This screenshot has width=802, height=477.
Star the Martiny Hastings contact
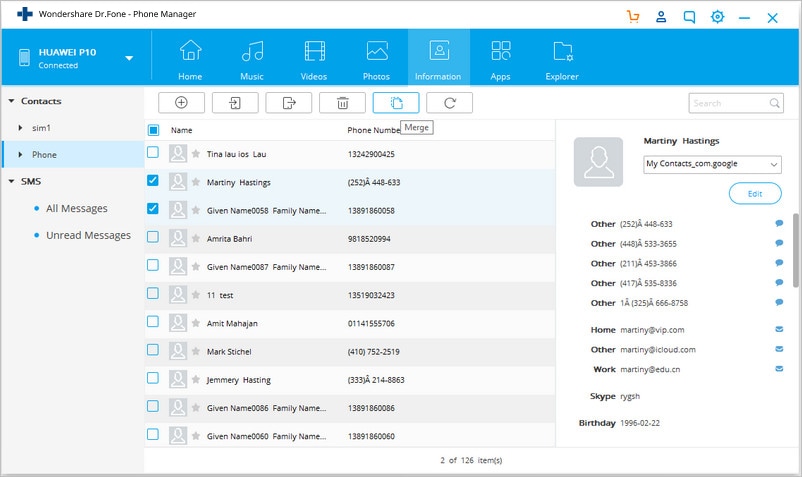click(195, 181)
